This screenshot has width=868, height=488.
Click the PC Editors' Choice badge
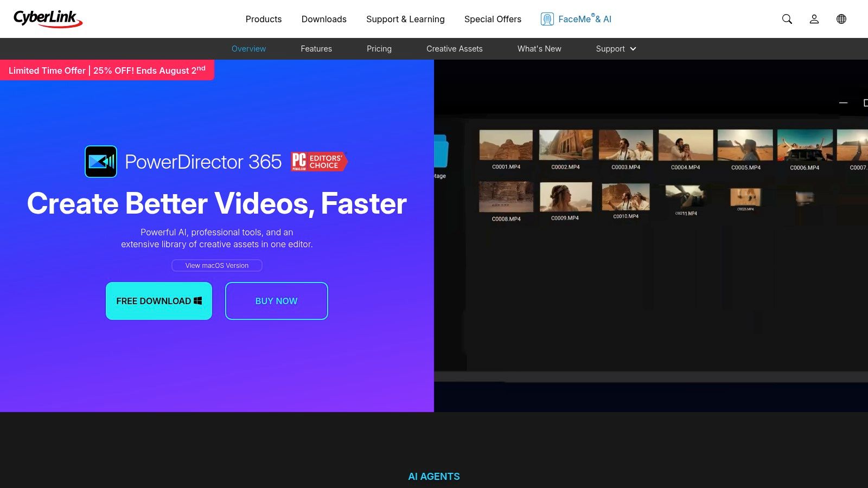319,162
